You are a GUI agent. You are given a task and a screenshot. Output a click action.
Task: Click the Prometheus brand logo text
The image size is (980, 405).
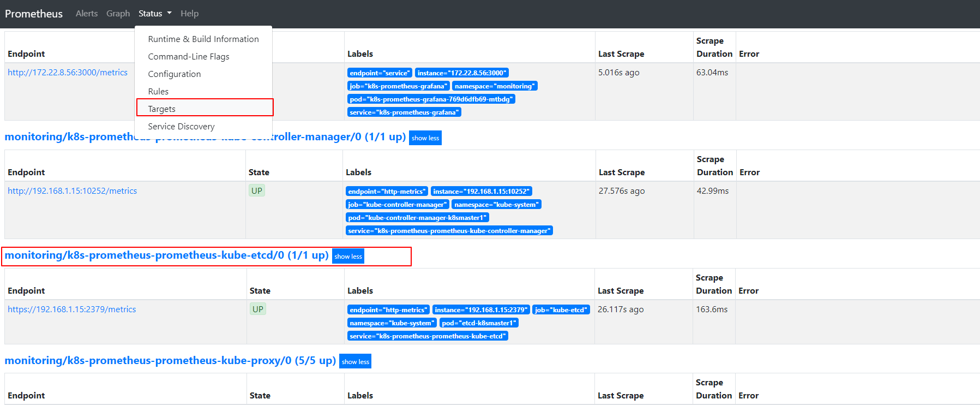34,14
